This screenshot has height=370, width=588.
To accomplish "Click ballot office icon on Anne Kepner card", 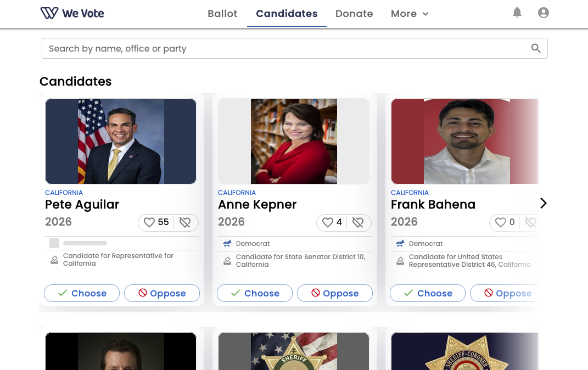I will pyautogui.click(x=227, y=261).
